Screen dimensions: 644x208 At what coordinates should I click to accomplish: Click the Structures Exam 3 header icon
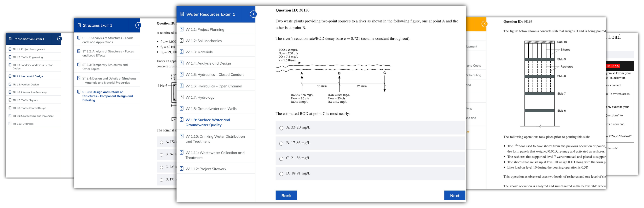tap(79, 25)
